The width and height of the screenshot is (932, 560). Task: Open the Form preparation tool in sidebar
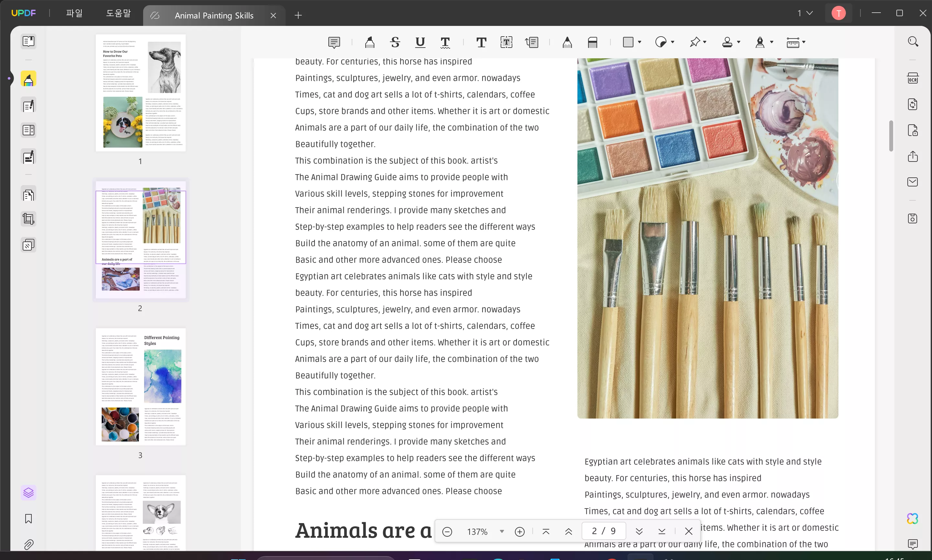28,130
